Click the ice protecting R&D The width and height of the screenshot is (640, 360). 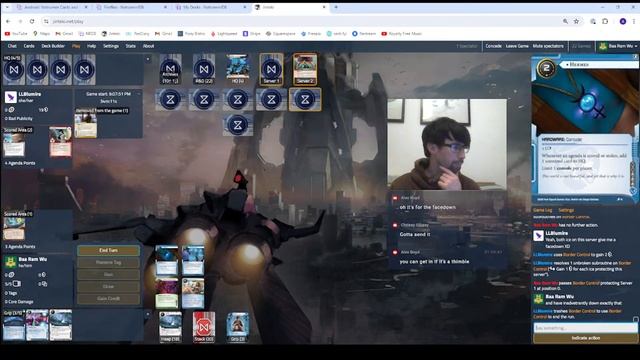click(x=204, y=99)
